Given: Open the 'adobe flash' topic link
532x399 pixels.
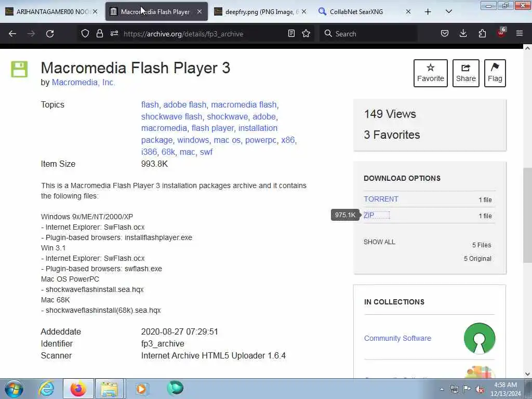Looking at the screenshot, I should point(184,104).
